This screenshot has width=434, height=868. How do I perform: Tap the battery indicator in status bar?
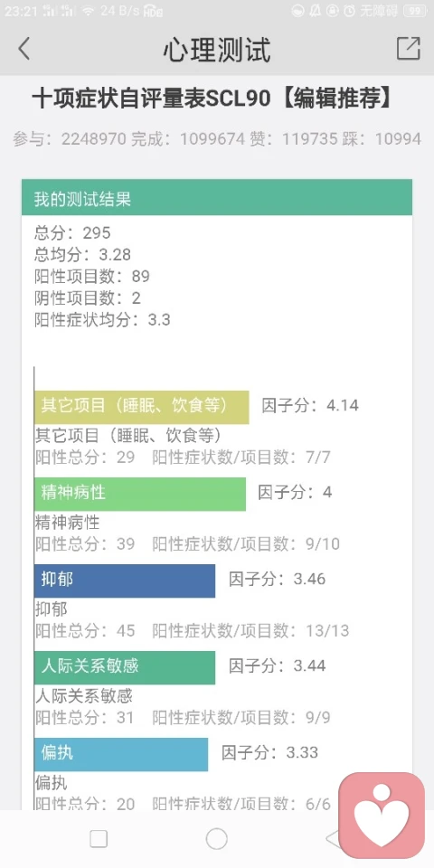pyautogui.click(x=415, y=11)
